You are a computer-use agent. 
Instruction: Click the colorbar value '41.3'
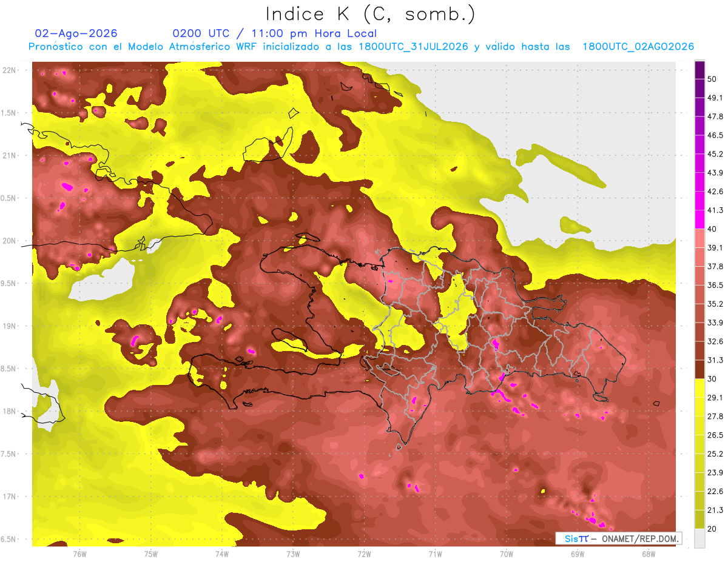pos(716,210)
